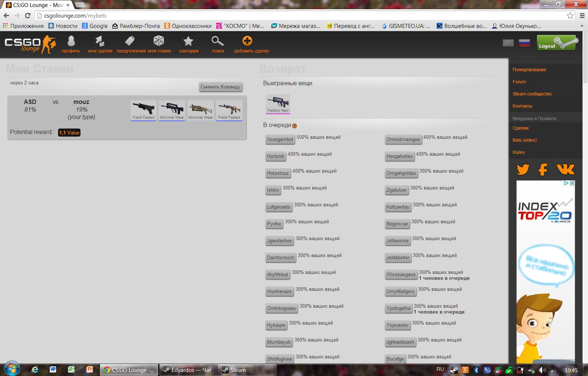Click the RU language indicator
Viewport: 588px width, 376px height.
tap(440, 369)
